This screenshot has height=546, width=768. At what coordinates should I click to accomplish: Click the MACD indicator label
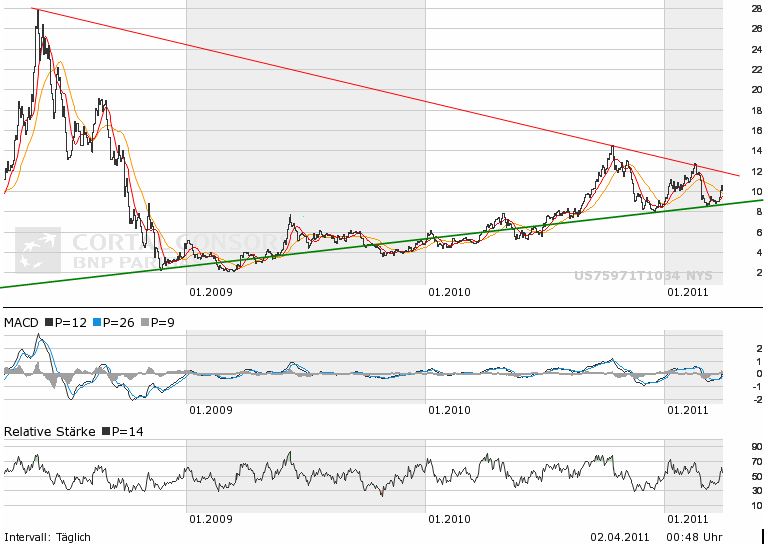point(21,322)
